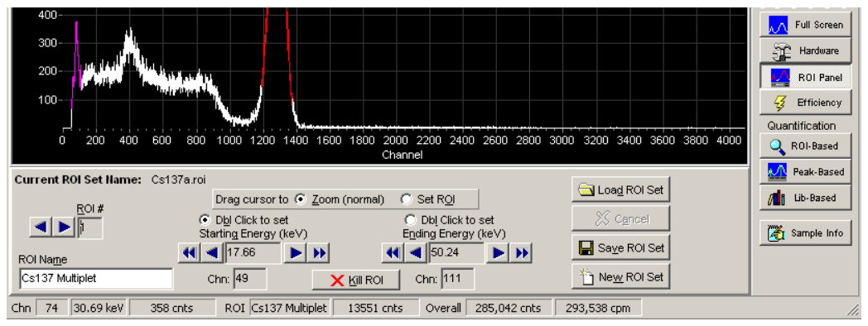Go to next ROI number
This screenshot has width=868, height=326.
(65, 227)
